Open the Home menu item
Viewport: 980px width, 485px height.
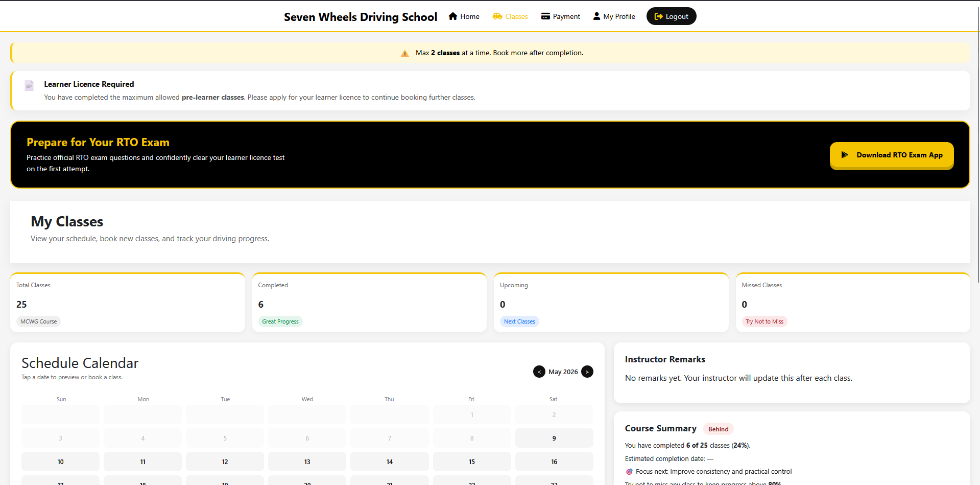click(464, 16)
